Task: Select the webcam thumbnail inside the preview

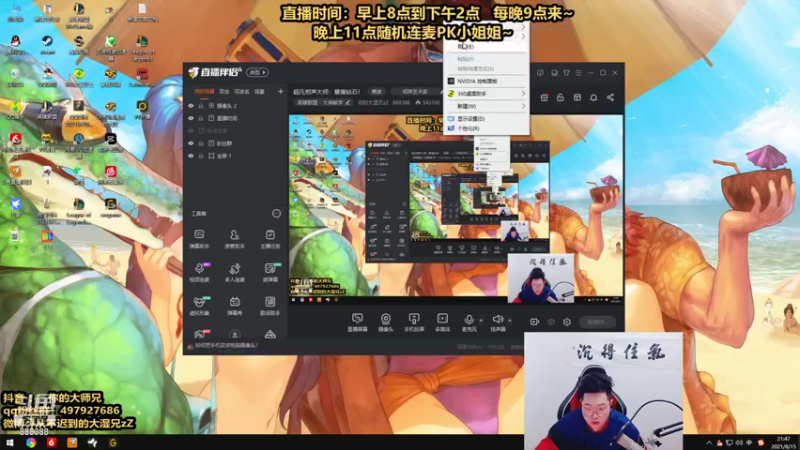Action: tap(541, 278)
